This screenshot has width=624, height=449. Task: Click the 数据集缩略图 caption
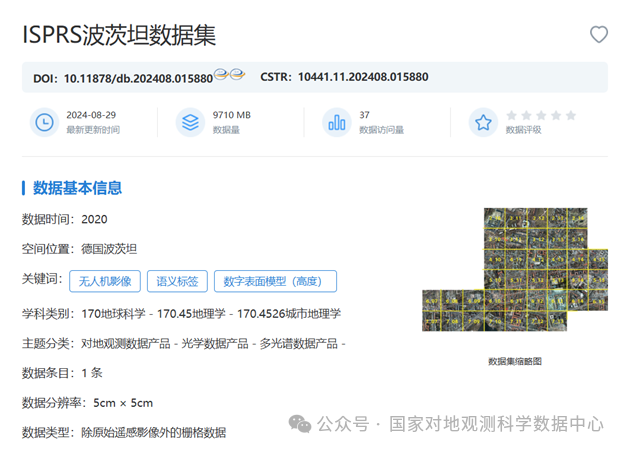(x=515, y=361)
